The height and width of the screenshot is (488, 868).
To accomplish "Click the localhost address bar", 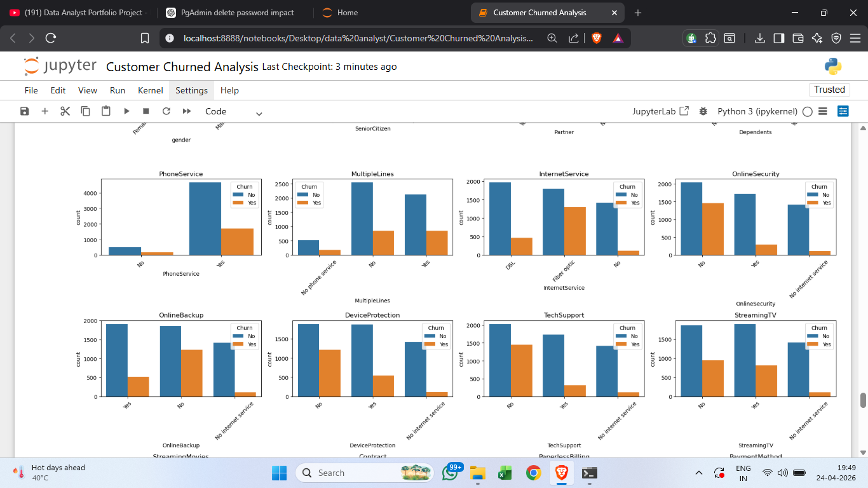I will coord(358,38).
